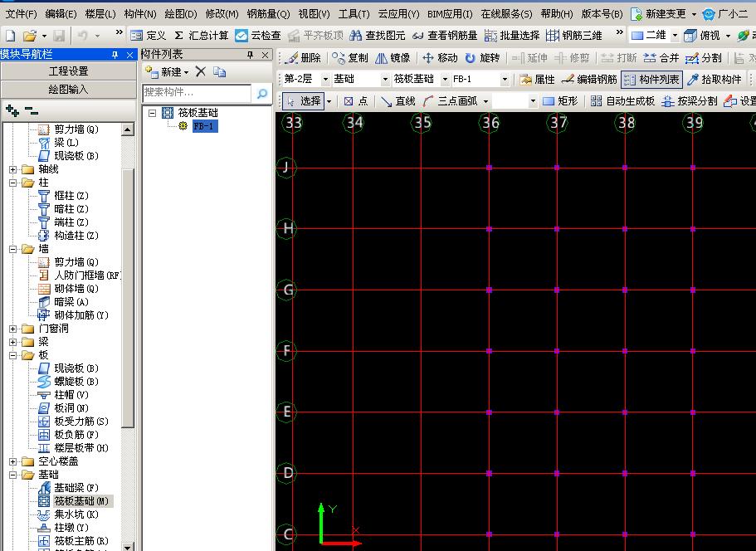Click the new file icon

[x=11, y=35]
